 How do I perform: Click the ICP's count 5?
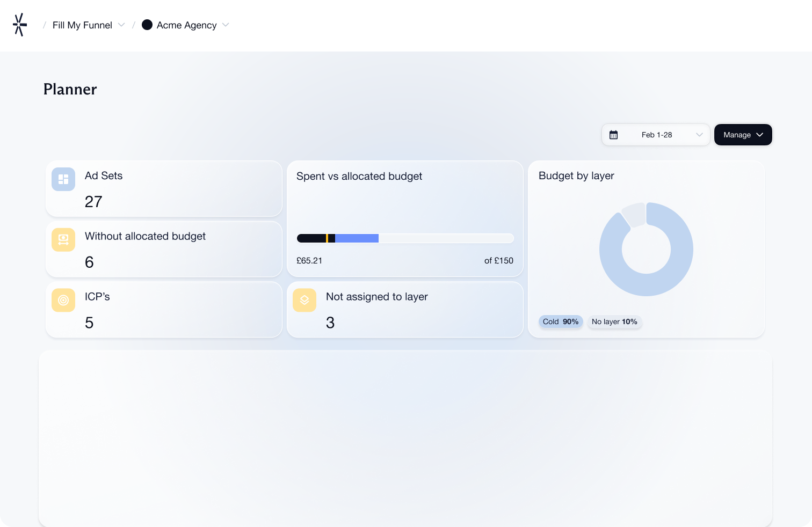(89, 323)
